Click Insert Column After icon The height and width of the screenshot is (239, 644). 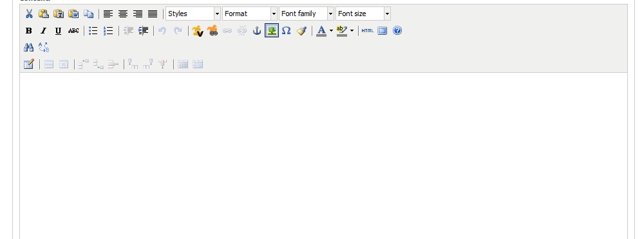tap(148, 64)
